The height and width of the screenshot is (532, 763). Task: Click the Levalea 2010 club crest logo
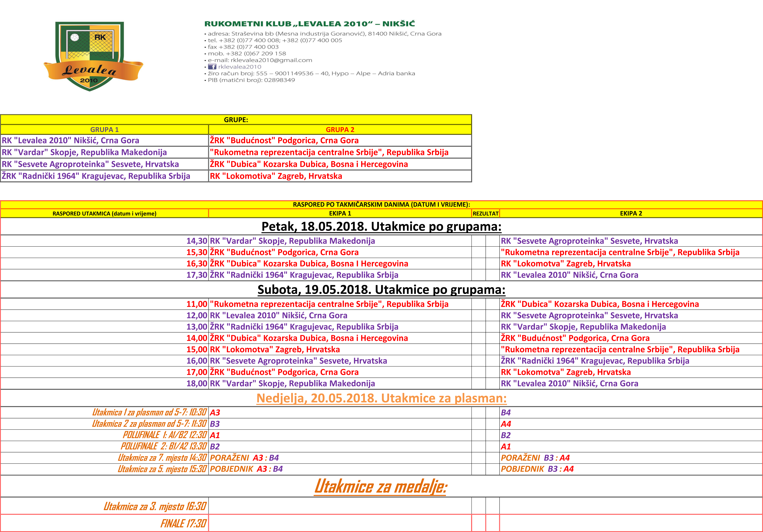click(93, 56)
